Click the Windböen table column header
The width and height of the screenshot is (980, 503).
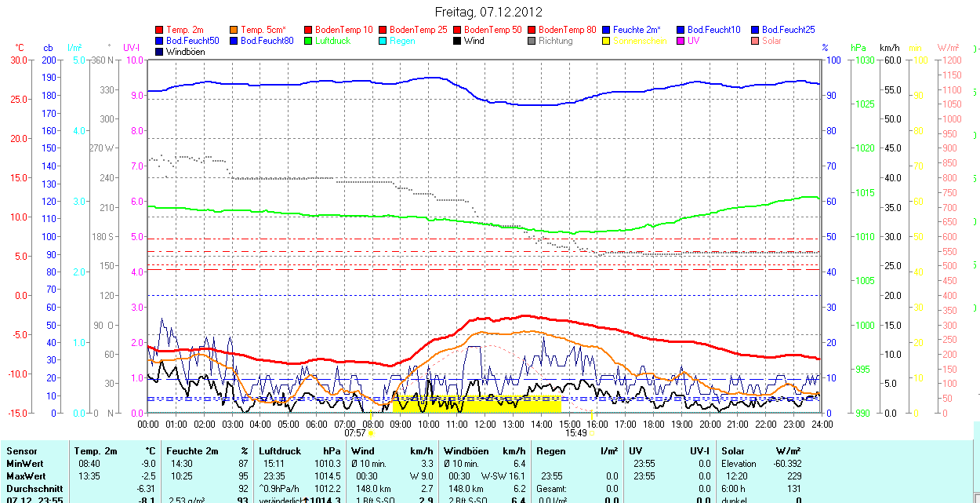[466, 451]
